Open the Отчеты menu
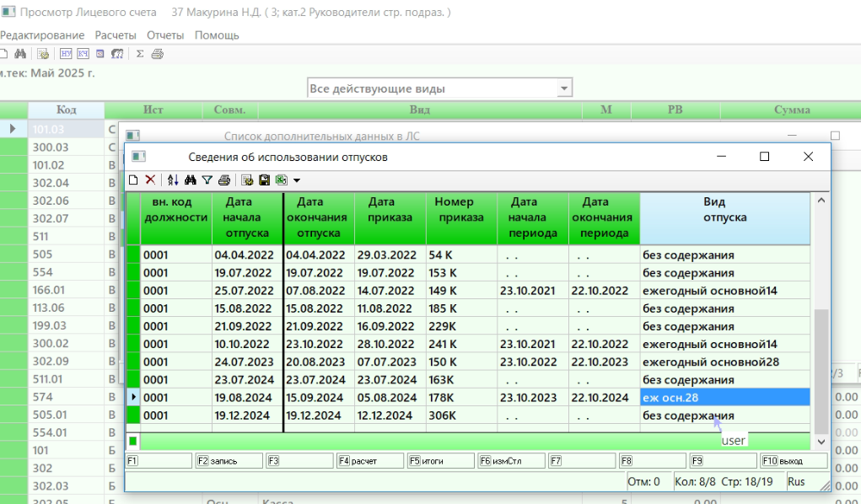 click(165, 35)
